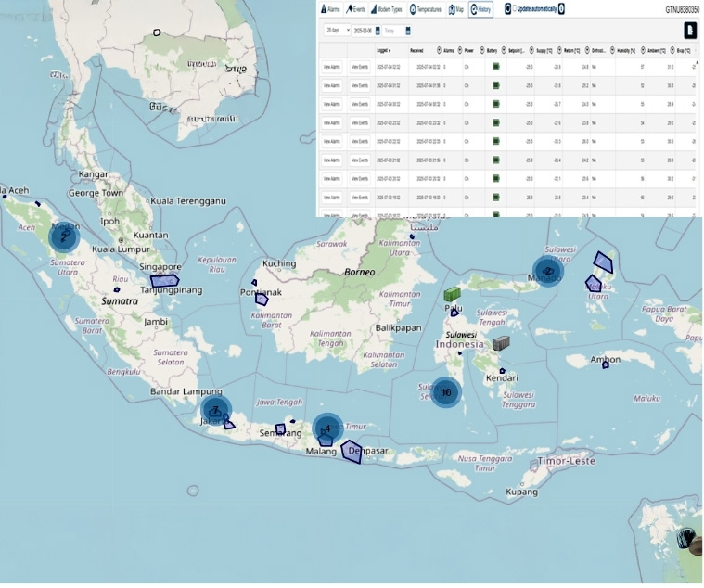Image resolution: width=704 pixels, height=588 pixels.
Task: Switch to the Map tab
Action: tap(456, 9)
